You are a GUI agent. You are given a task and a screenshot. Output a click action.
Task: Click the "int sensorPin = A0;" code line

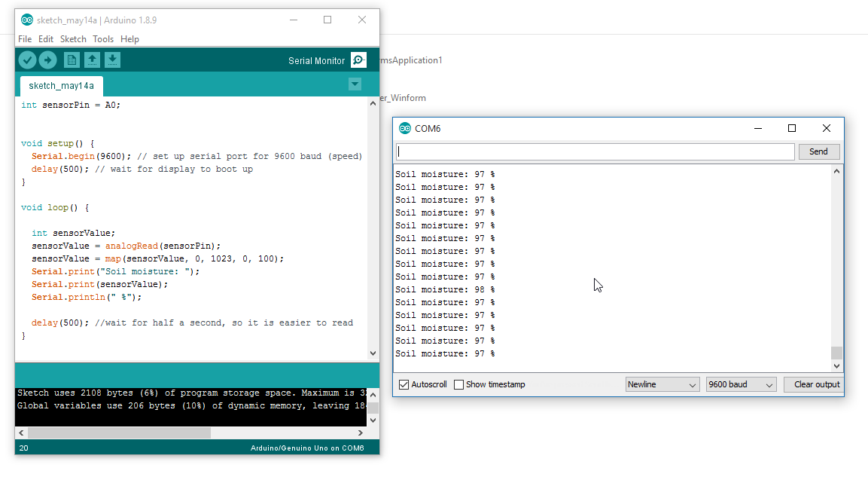pyautogui.click(x=71, y=105)
